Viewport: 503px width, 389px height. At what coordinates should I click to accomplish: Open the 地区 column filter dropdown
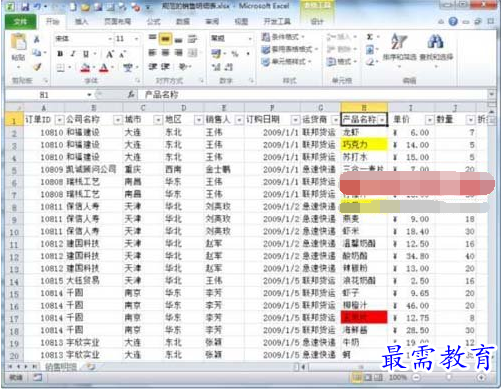[x=199, y=120]
